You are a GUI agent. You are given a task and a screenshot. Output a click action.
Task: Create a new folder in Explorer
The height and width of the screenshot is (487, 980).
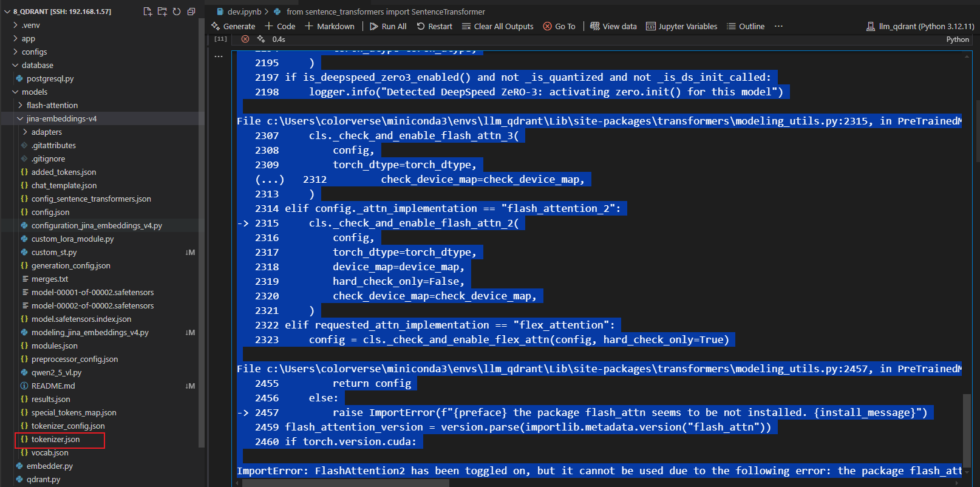pyautogui.click(x=162, y=12)
